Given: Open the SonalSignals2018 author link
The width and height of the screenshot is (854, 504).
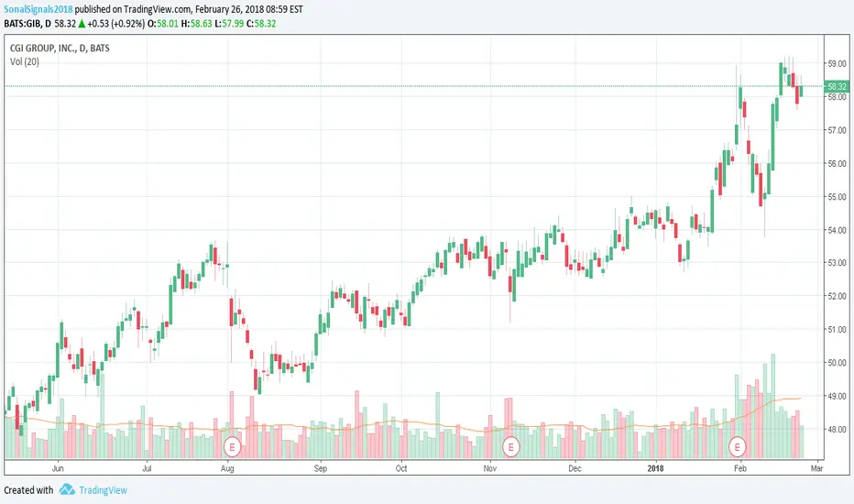Looking at the screenshot, I should click(38, 9).
